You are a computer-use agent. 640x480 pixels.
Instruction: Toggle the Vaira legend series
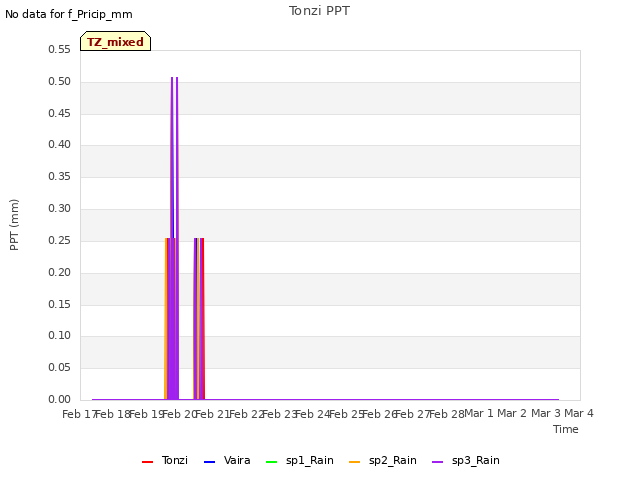click(227, 460)
